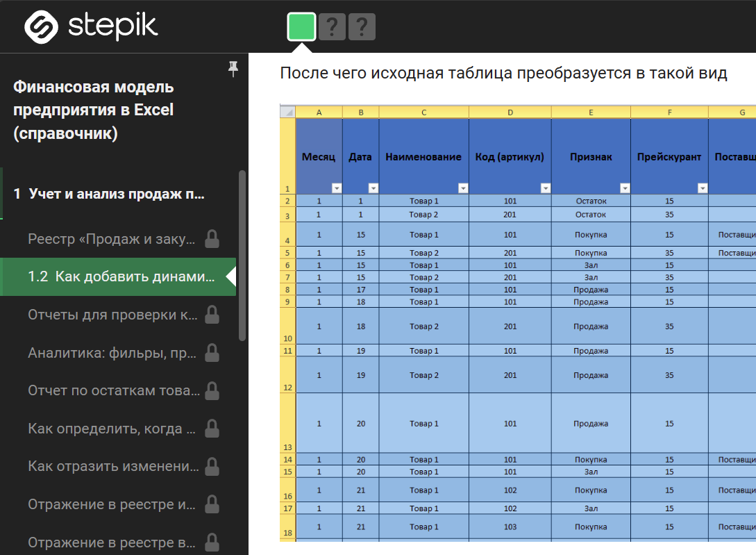The image size is (756, 555).
Task: Open the Прейскурант column filter dropdown
Action: (703, 188)
